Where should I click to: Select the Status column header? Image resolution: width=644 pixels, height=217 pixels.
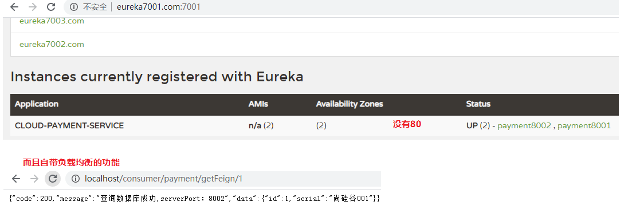(x=478, y=104)
